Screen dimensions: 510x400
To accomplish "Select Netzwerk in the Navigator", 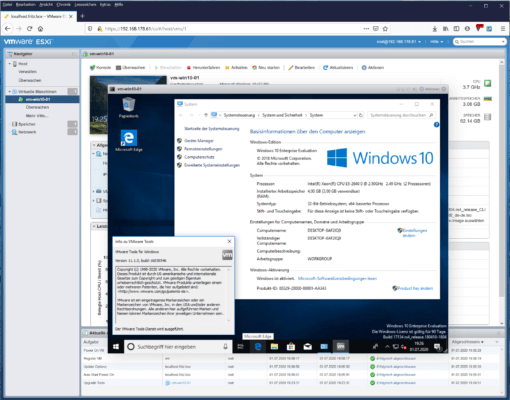I will (27, 132).
